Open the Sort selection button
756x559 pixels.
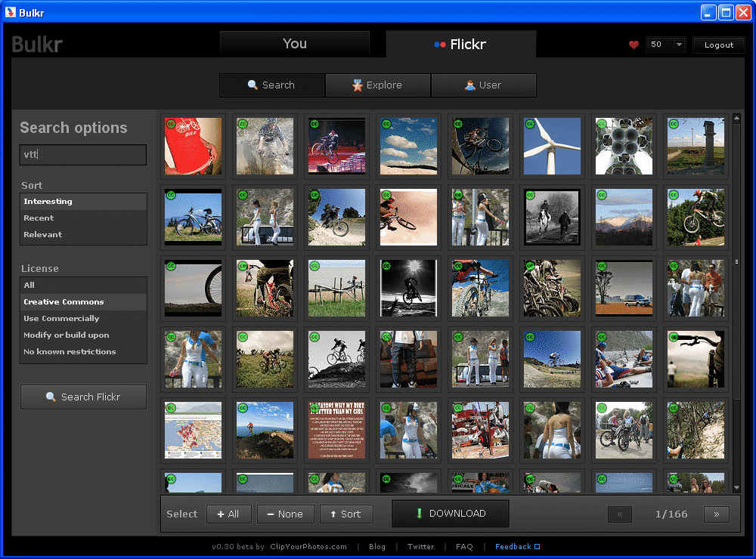pos(345,514)
